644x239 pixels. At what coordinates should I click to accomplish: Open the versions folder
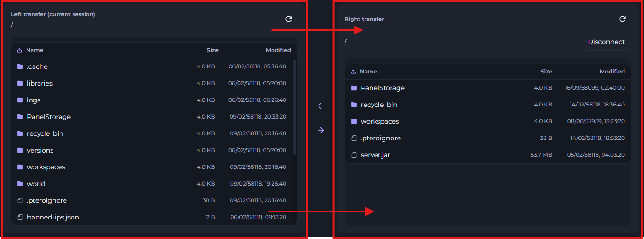coord(40,150)
